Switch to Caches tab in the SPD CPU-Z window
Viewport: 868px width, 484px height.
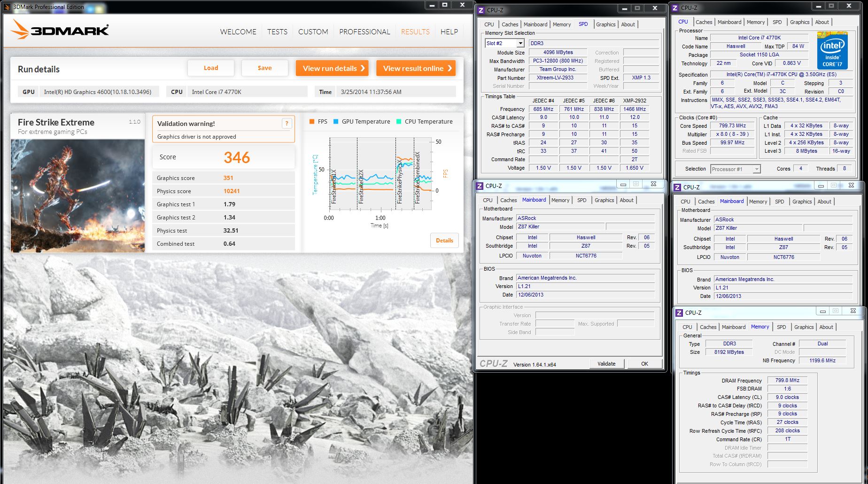click(510, 24)
